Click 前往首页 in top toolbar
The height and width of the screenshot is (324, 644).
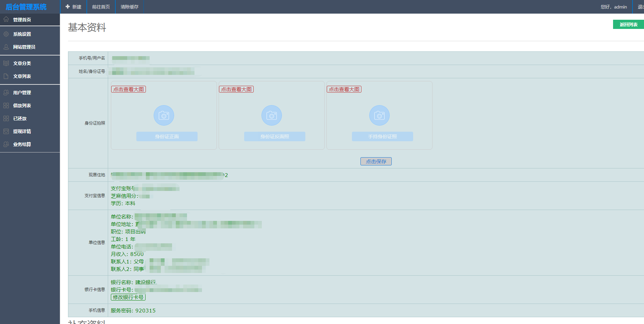click(x=101, y=7)
